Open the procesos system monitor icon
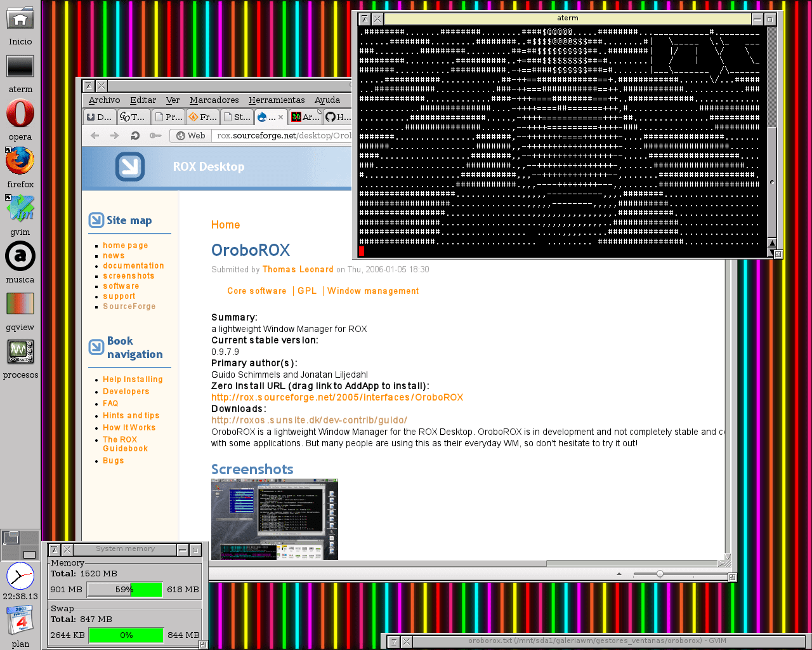 coord(20,352)
